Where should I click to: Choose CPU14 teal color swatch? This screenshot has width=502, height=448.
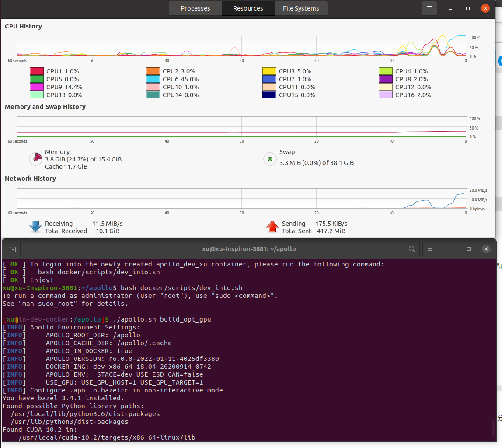click(153, 95)
